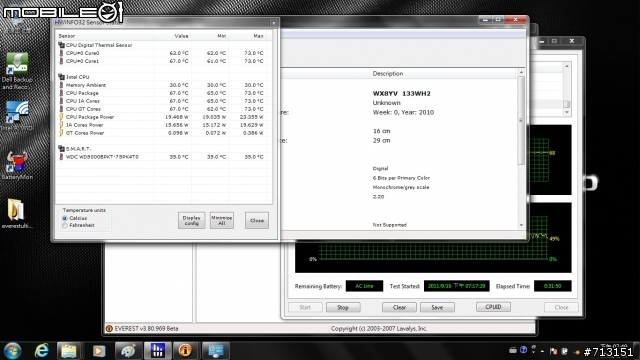Click Clear in the stability test window
640x360 pixels.
coord(399,307)
